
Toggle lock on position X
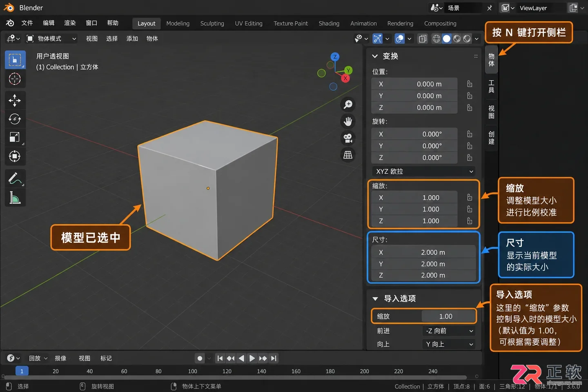pyautogui.click(x=470, y=84)
